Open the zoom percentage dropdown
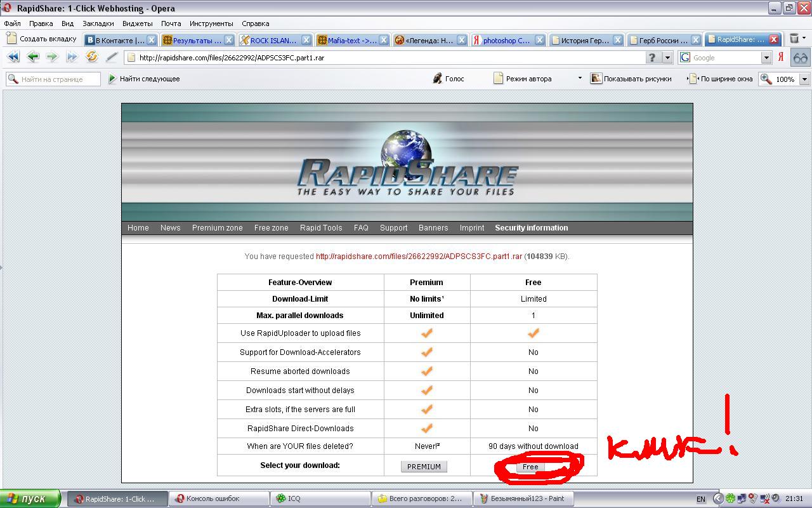Viewport: 812px width, 508px height. pos(804,79)
